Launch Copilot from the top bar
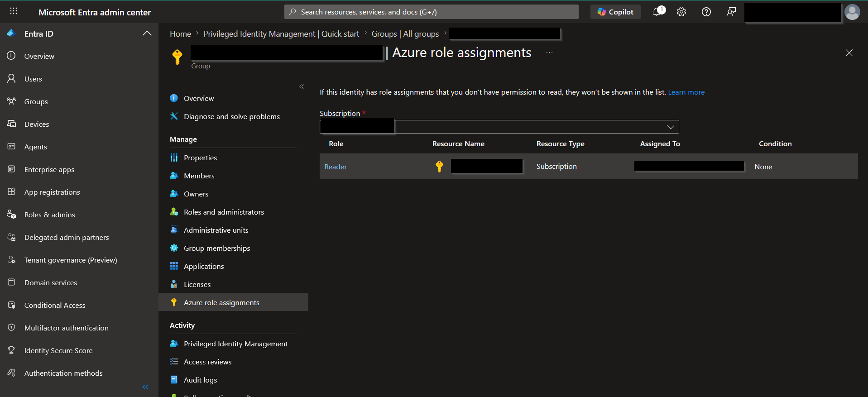The width and height of the screenshot is (868, 397). pos(615,12)
